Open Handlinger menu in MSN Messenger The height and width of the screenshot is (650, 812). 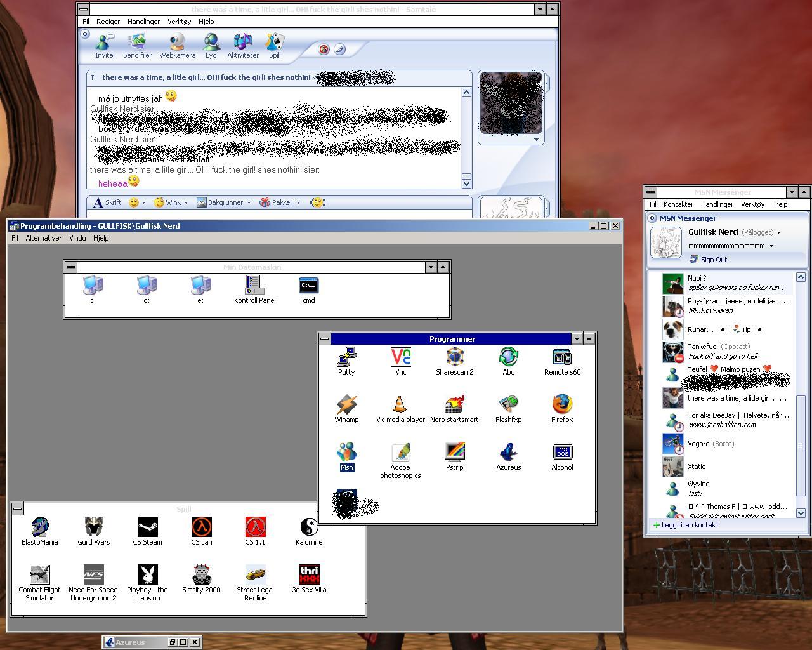(717, 204)
